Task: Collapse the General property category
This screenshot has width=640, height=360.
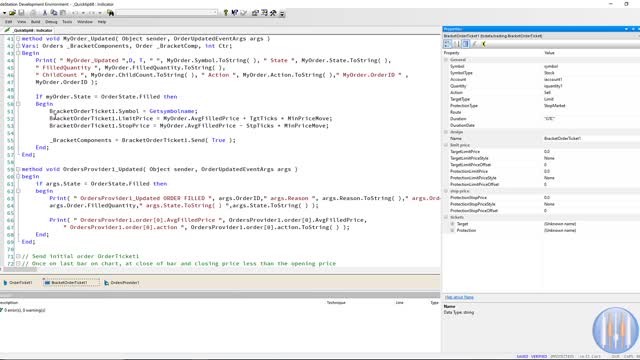Action: [446, 60]
